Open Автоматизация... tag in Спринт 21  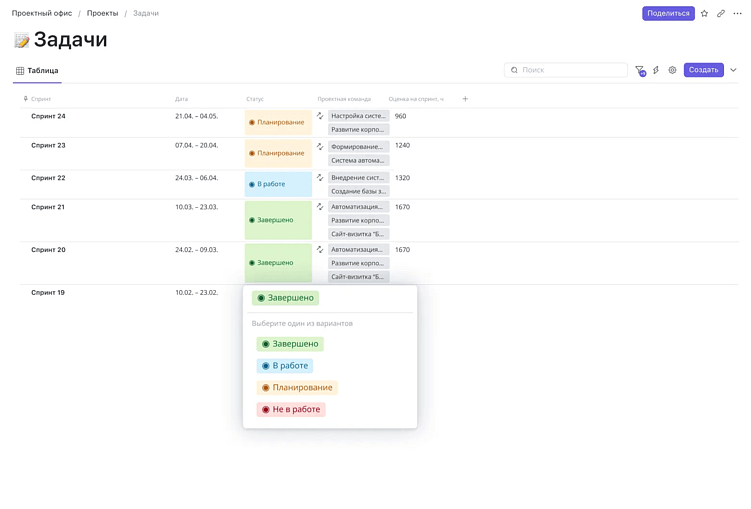pos(359,207)
